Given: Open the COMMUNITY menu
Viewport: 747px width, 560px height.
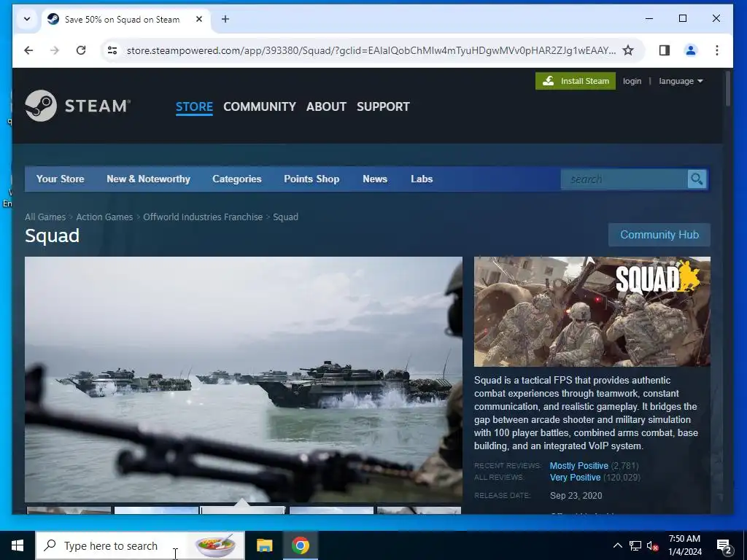Looking at the screenshot, I should coord(260,106).
